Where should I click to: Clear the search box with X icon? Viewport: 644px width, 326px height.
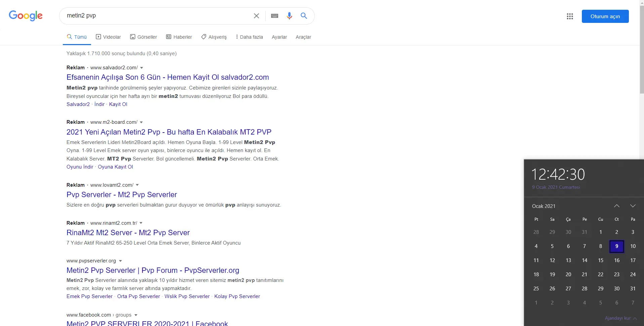pos(256,16)
